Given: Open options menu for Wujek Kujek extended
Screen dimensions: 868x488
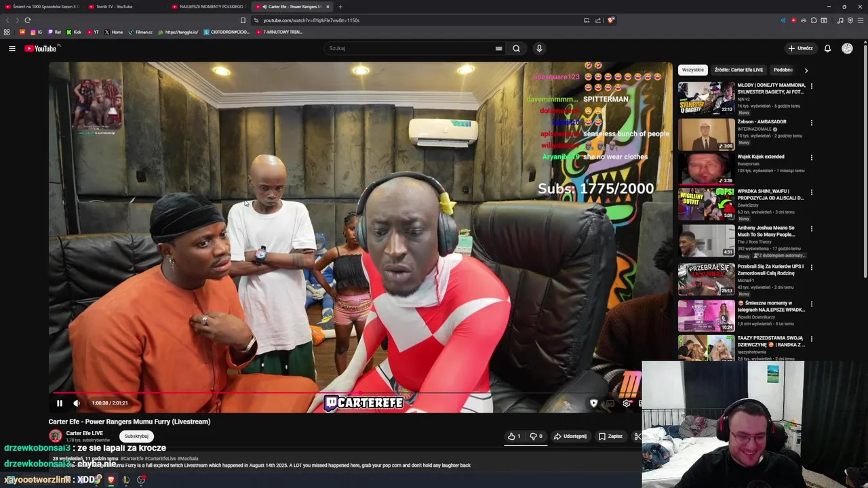Looking at the screenshot, I should click(811, 157).
